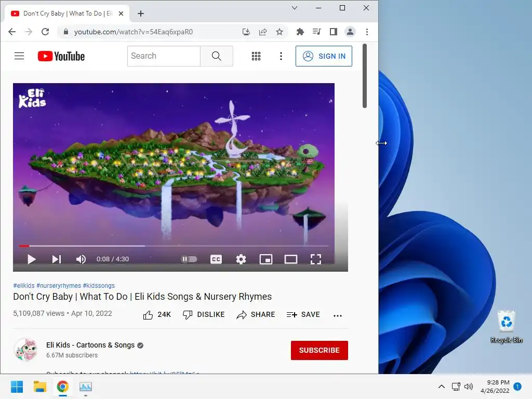Save the video to a playlist
Viewport: 532px width, 399px height.
[303, 315]
